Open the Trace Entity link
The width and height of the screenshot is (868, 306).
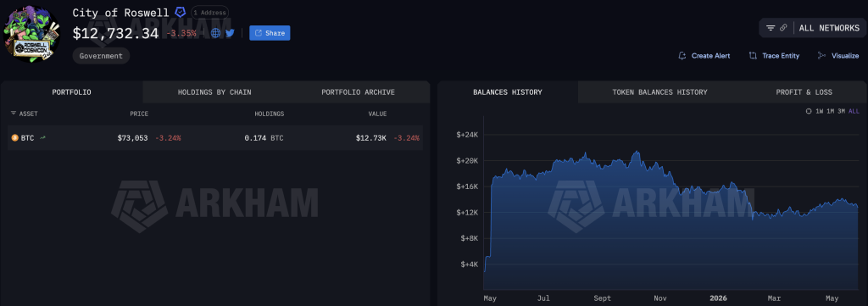(x=781, y=56)
